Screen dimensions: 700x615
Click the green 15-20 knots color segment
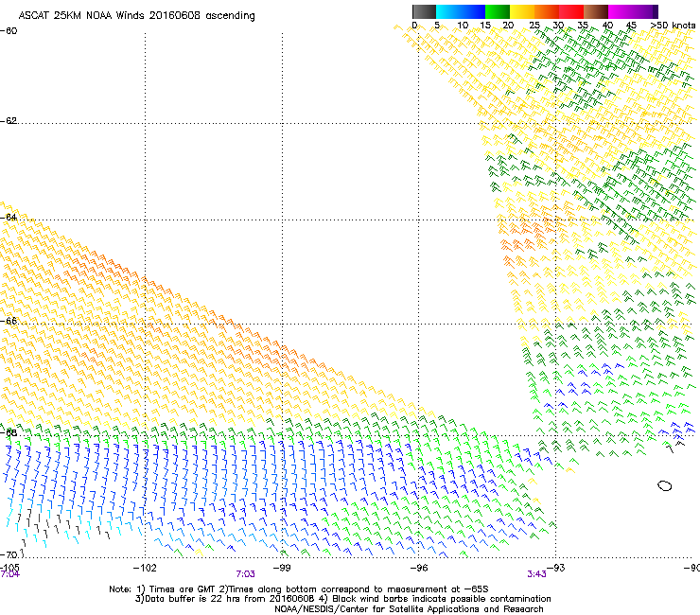[x=498, y=11]
